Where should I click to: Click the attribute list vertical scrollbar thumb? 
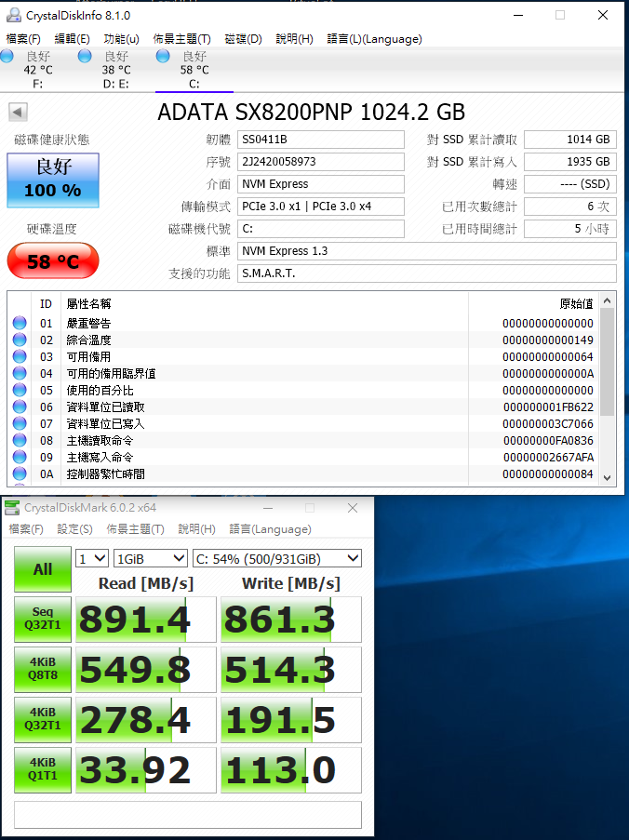point(607,362)
